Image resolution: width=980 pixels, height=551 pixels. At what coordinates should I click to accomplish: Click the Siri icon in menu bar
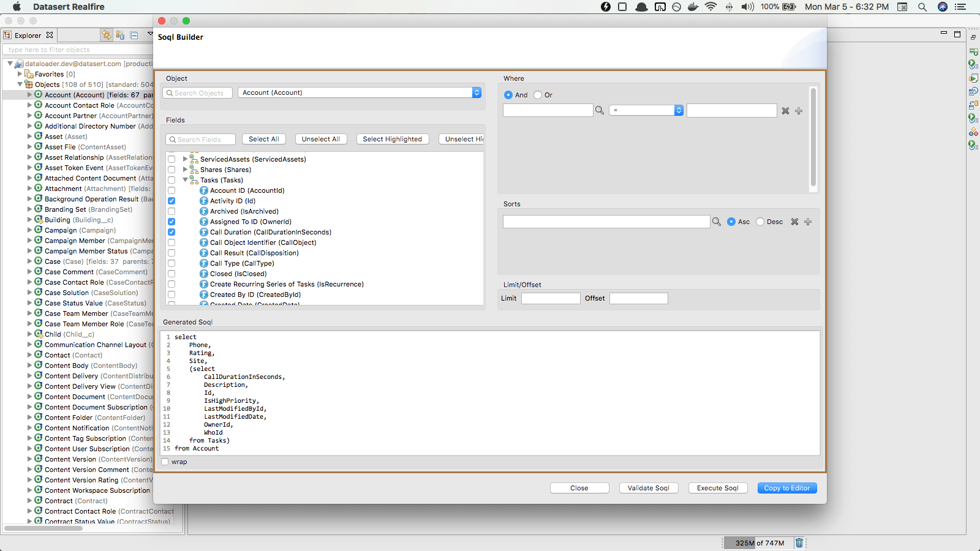coord(943,7)
